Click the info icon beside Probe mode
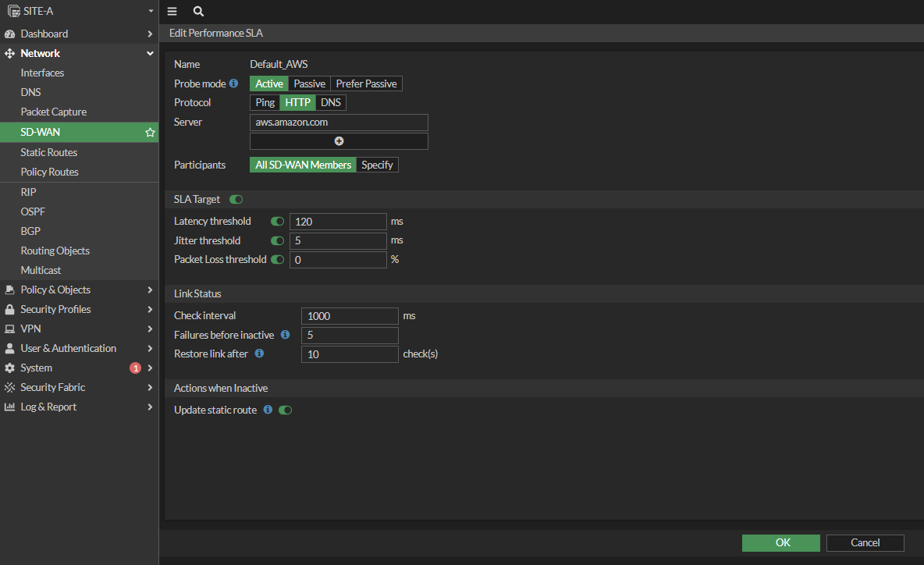 point(233,84)
